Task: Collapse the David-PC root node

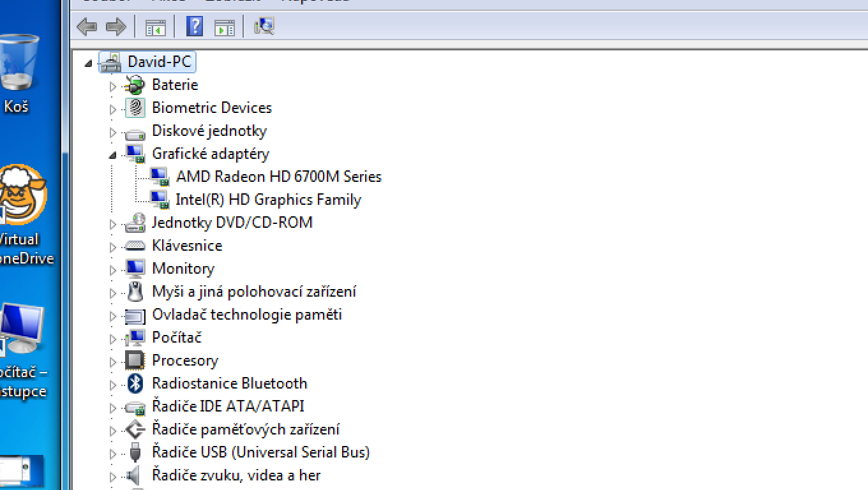Action: click(88, 63)
